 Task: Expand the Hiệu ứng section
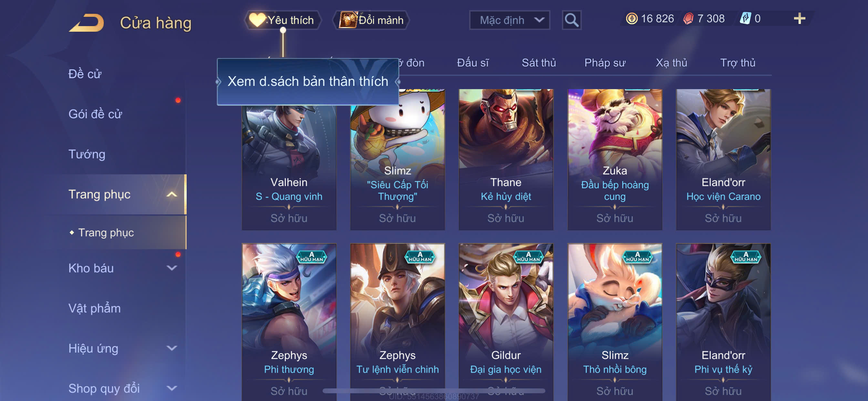[171, 348]
